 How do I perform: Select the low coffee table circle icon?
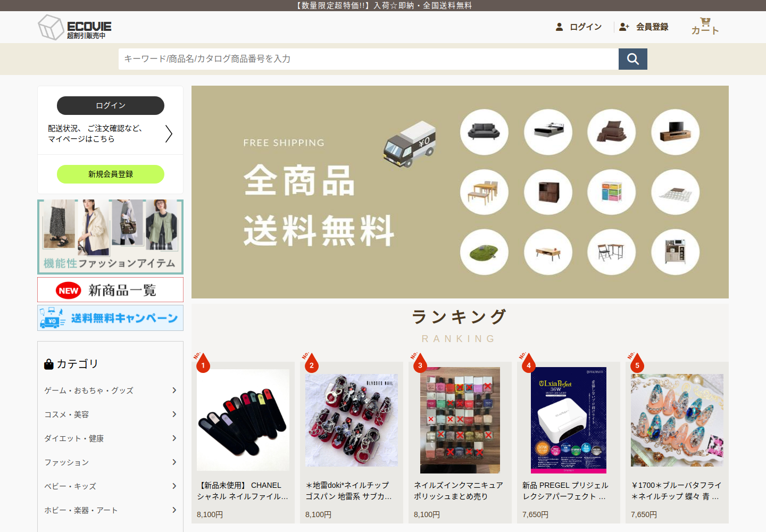coord(548,252)
